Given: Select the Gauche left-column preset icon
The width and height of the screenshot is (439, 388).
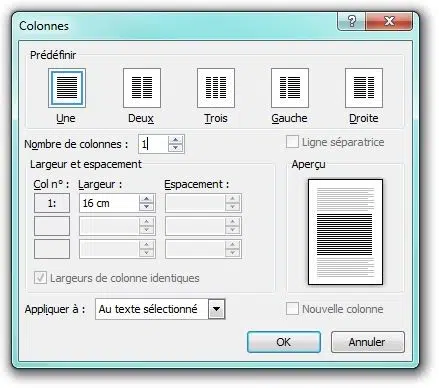Looking at the screenshot, I should tap(290, 88).
